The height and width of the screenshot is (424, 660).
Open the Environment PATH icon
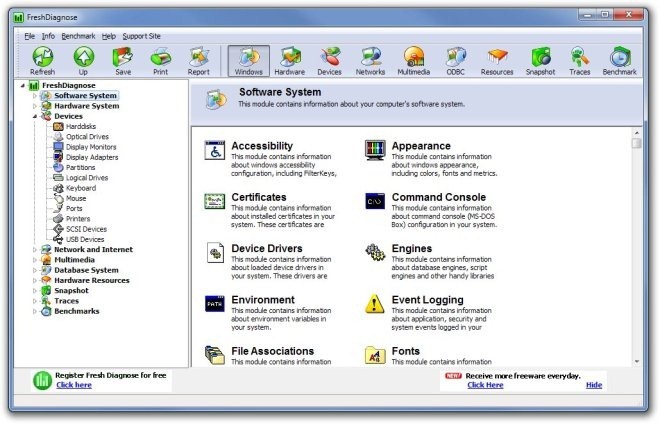click(215, 304)
